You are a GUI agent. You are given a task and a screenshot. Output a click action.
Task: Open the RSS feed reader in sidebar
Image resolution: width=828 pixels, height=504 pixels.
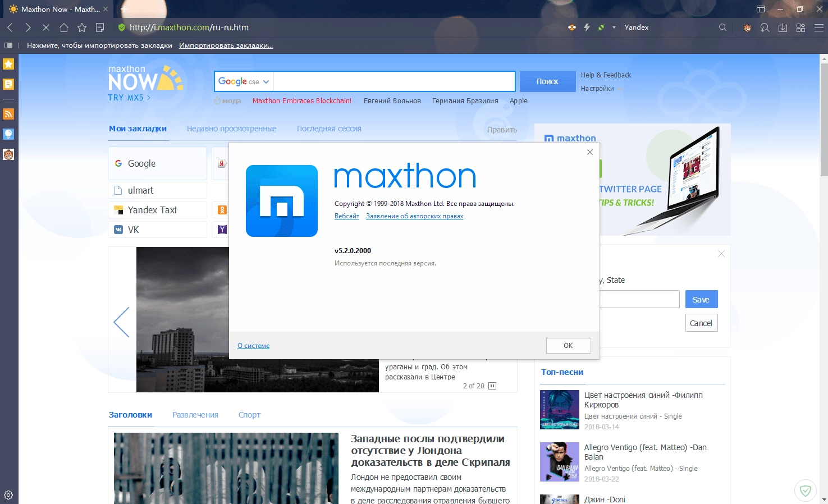pyautogui.click(x=8, y=114)
